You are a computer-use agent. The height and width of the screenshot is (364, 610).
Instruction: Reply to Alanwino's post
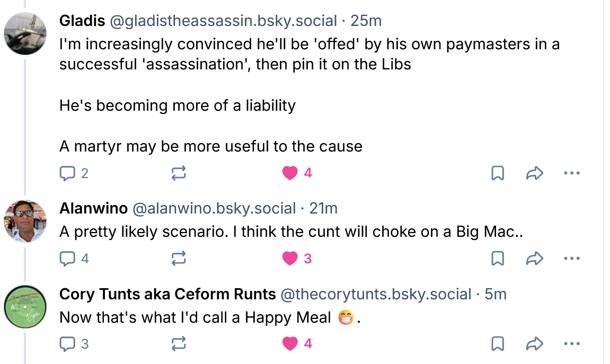pos(68,258)
